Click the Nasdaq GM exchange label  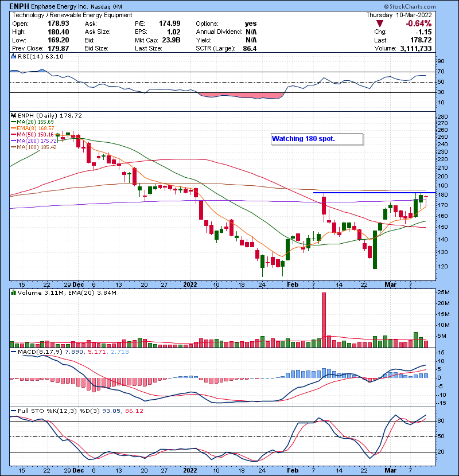click(x=106, y=7)
